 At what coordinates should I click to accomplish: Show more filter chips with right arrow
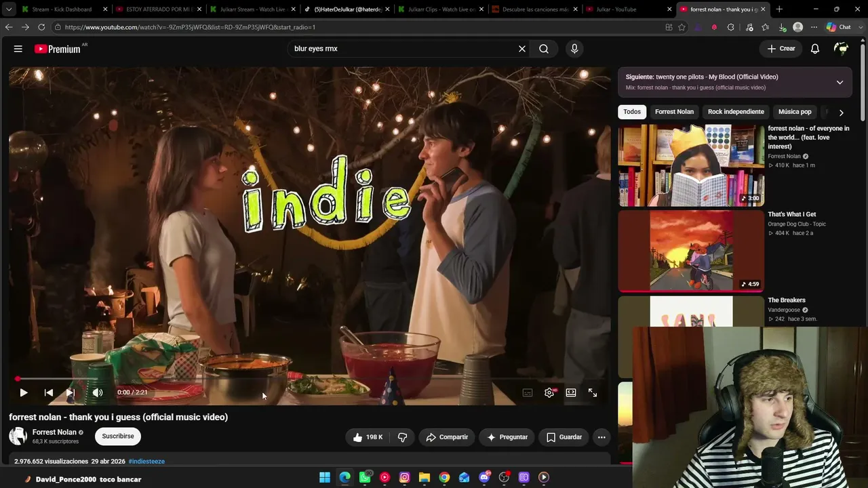coord(841,113)
